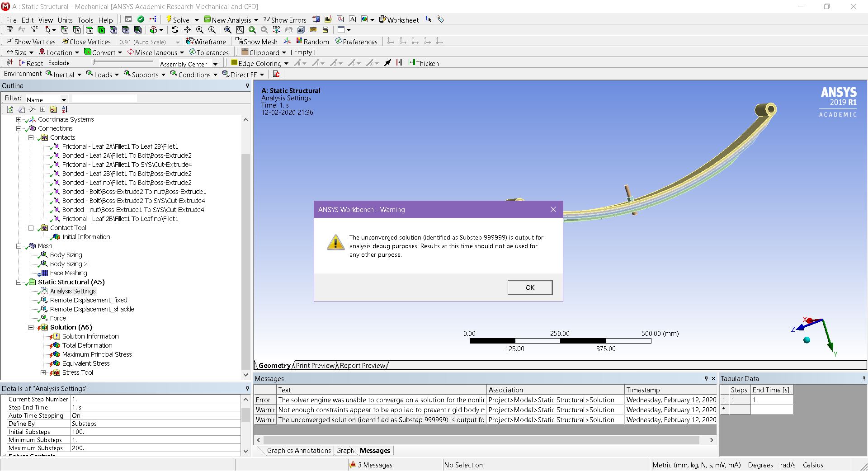Image resolution: width=868 pixels, height=471 pixels.
Task: Select the Vertex selection filter icon
Action: click(65, 30)
